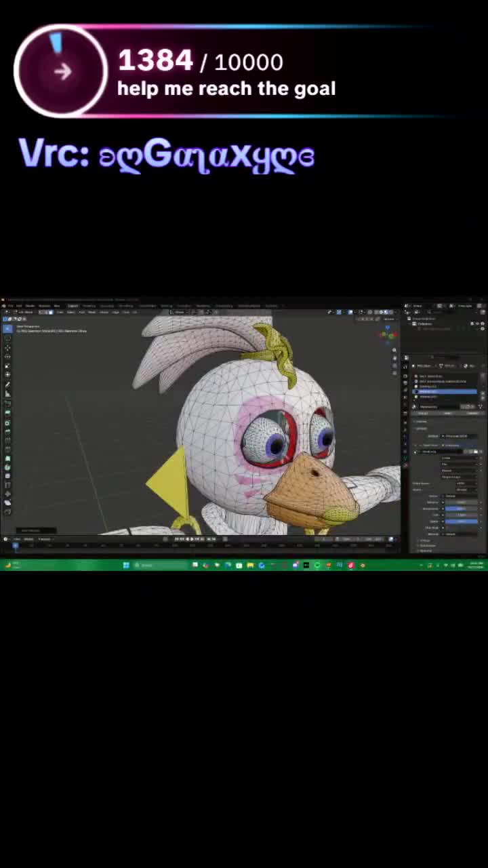Click the Windows taskbar search box
Screen dimensions: 488x868
160,564
